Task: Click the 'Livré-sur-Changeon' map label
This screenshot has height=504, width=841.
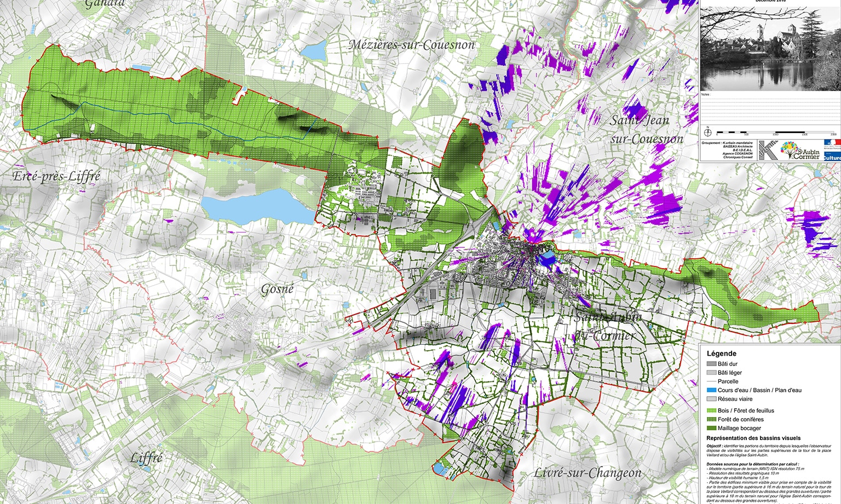Action: click(x=587, y=473)
